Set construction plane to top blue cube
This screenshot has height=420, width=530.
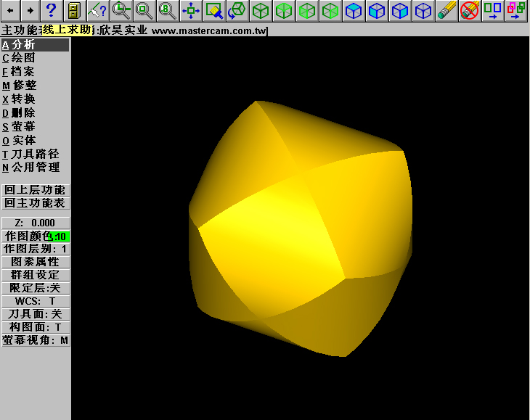click(x=354, y=10)
